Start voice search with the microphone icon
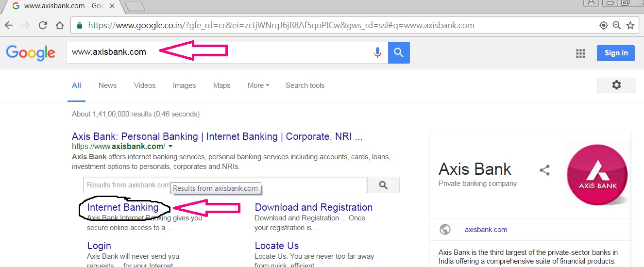The height and width of the screenshot is (267, 644). pos(377,52)
